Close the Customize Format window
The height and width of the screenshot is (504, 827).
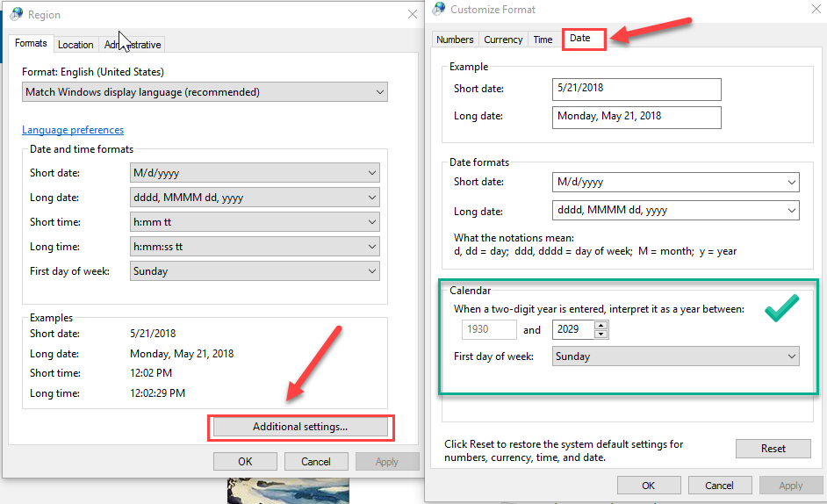click(x=816, y=9)
